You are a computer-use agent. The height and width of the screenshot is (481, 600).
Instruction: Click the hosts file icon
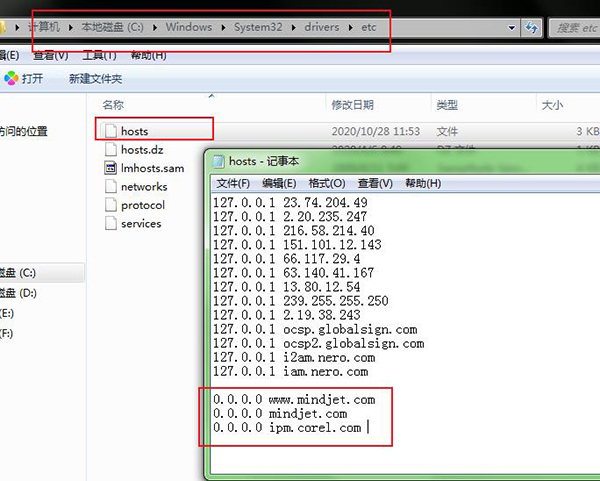click(x=111, y=131)
